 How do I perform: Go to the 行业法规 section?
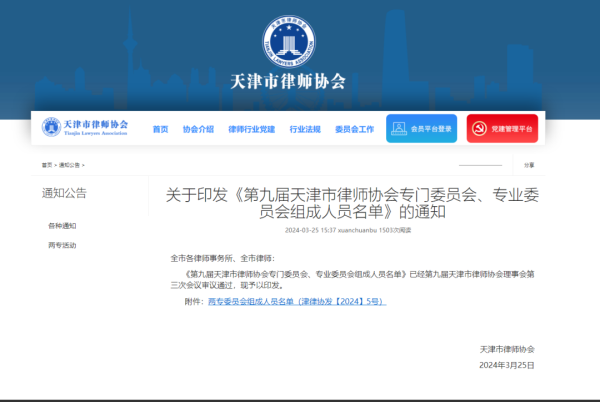(x=305, y=129)
